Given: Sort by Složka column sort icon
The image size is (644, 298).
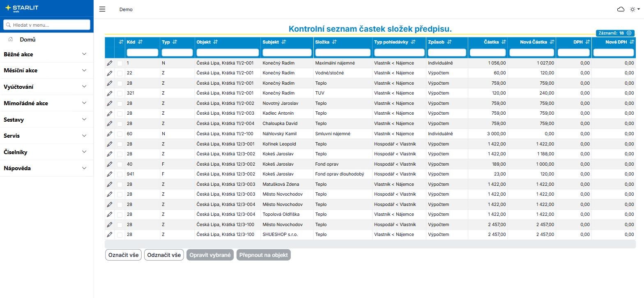Looking at the screenshot, I should tap(334, 42).
